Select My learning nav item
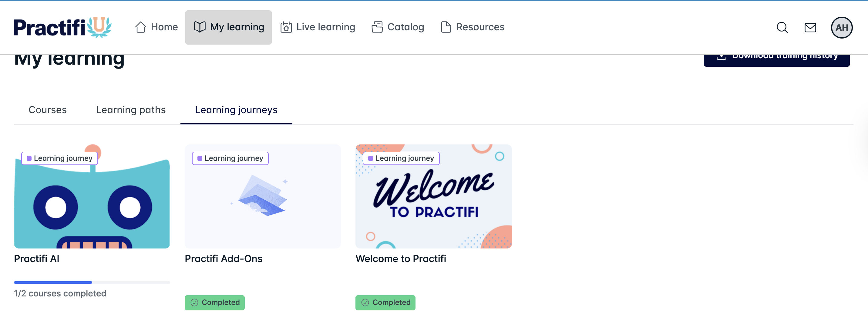Screen dimensions: 868x321 click(x=228, y=27)
